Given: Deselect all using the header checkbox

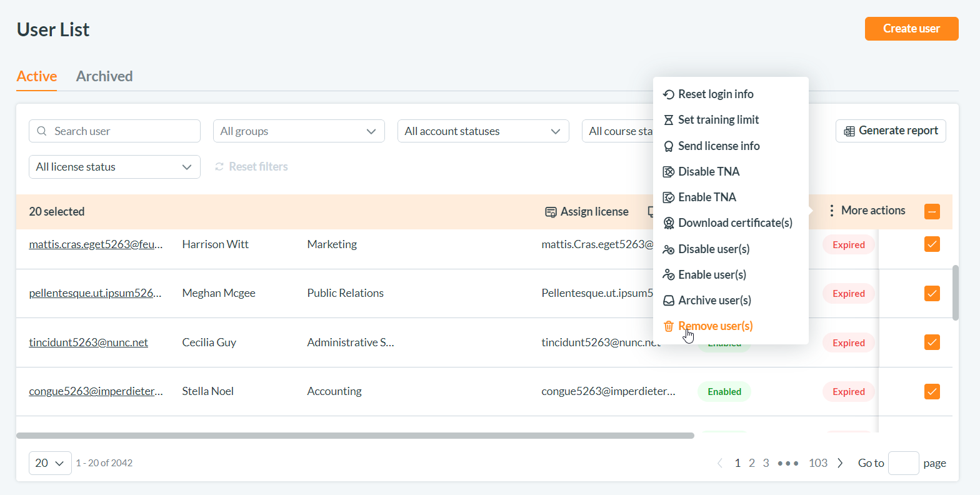Looking at the screenshot, I should coord(931,212).
